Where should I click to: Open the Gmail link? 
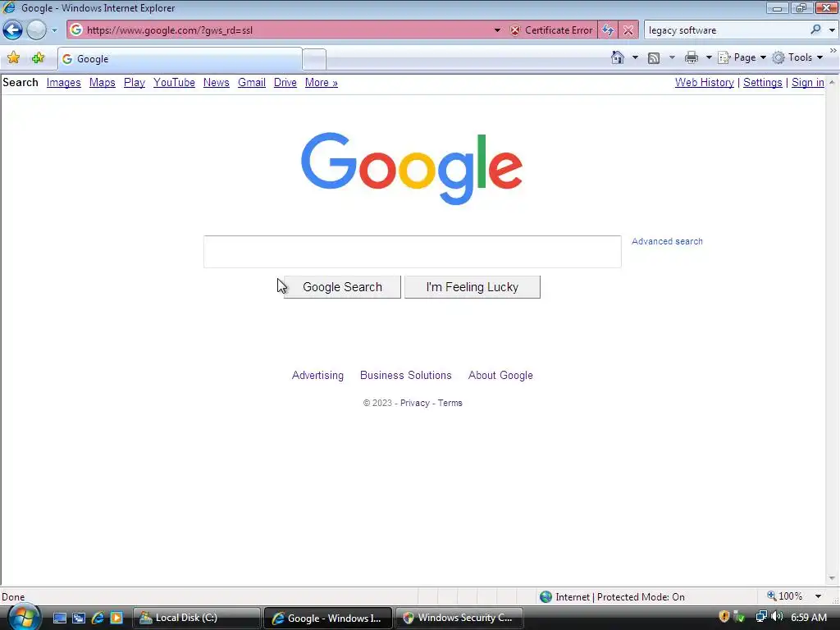[x=252, y=83]
